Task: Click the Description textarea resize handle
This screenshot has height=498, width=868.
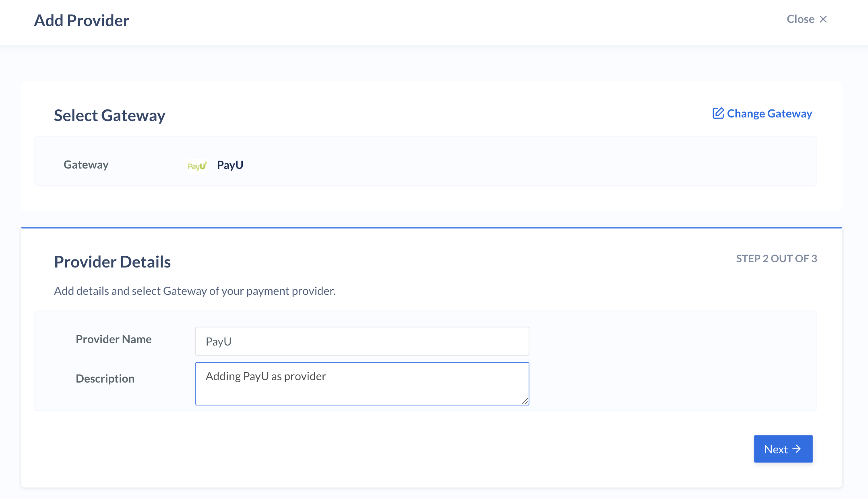Action: coord(525,401)
